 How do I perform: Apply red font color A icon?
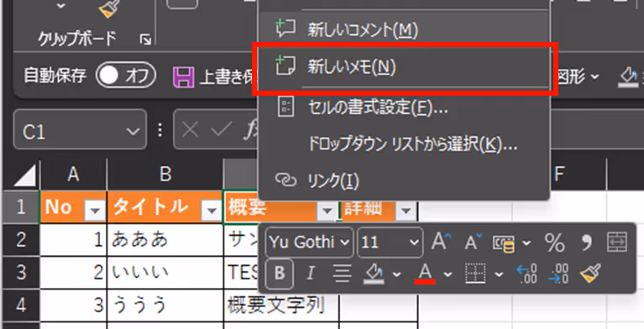click(425, 274)
